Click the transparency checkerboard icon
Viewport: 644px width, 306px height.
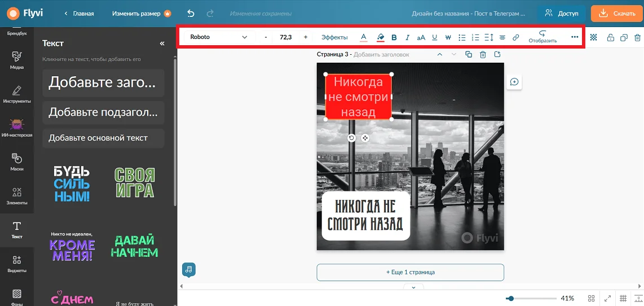point(593,37)
